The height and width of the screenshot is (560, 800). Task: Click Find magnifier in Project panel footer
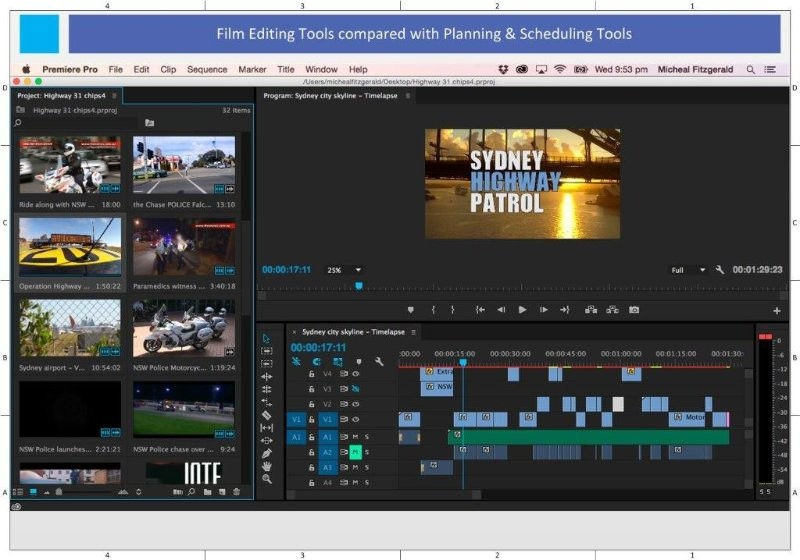[191, 492]
